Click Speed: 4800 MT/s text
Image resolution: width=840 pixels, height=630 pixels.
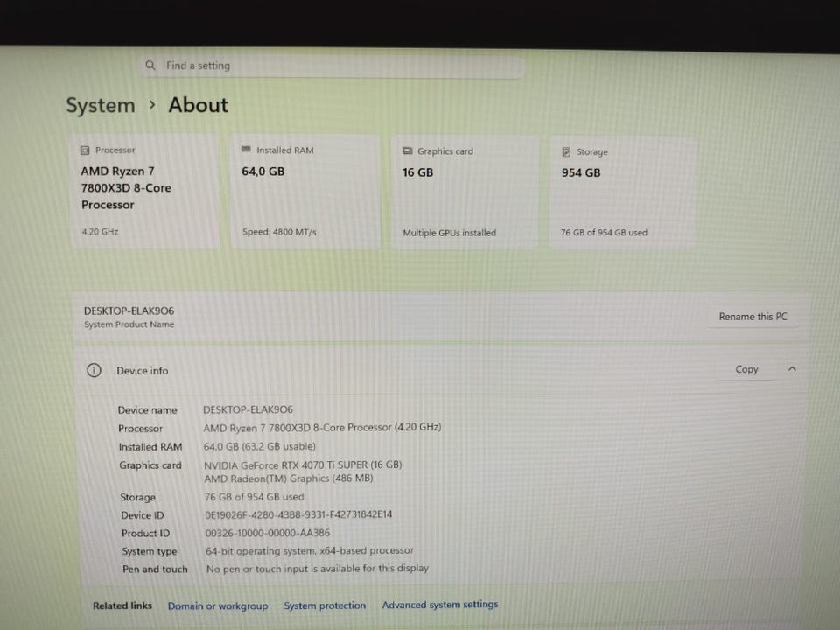point(279,232)
